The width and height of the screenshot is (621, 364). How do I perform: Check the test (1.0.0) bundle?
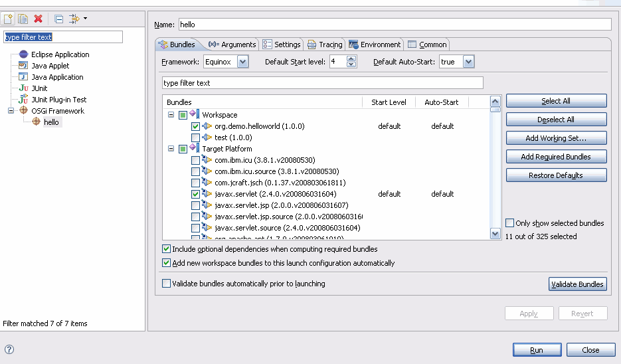195,137
